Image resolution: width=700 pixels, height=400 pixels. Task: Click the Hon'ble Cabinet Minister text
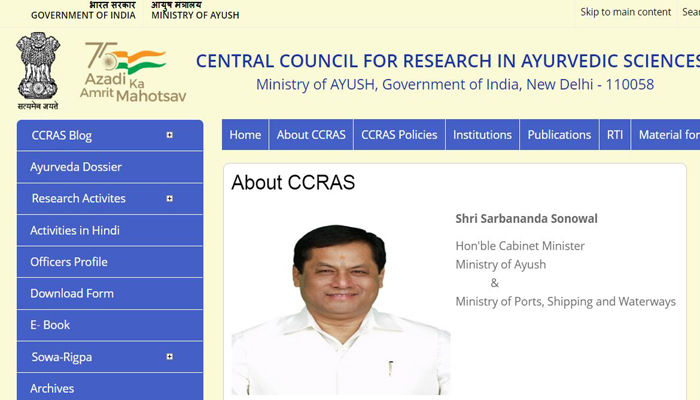point(520,246)
